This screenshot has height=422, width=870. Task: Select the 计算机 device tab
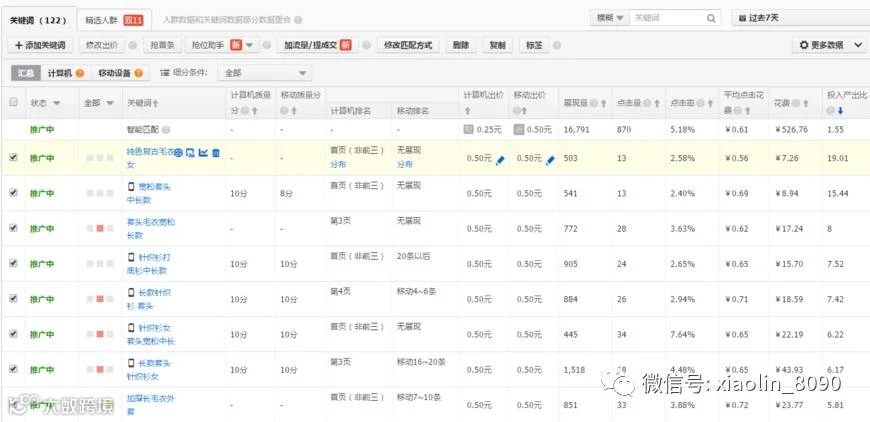pyautogui.click(x=65, y=73)
